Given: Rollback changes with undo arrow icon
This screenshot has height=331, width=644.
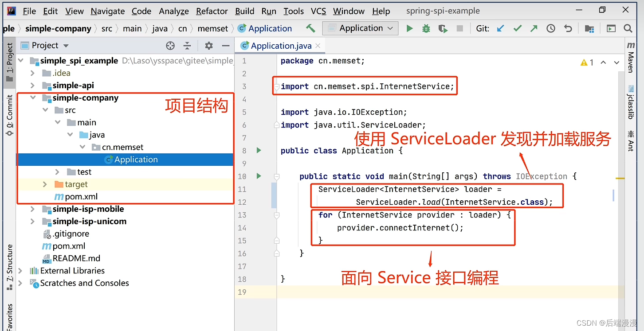Looking at the screenshot, I should point(568,28).
